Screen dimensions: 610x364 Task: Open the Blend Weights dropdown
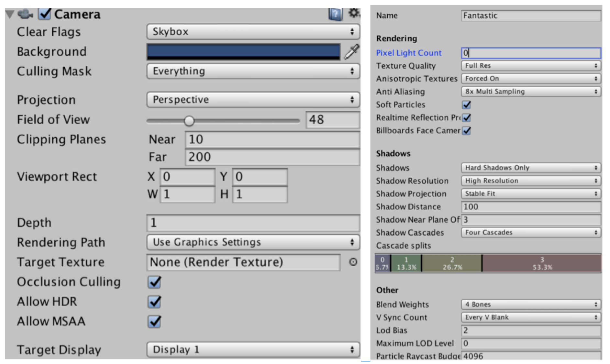point(531,304)
